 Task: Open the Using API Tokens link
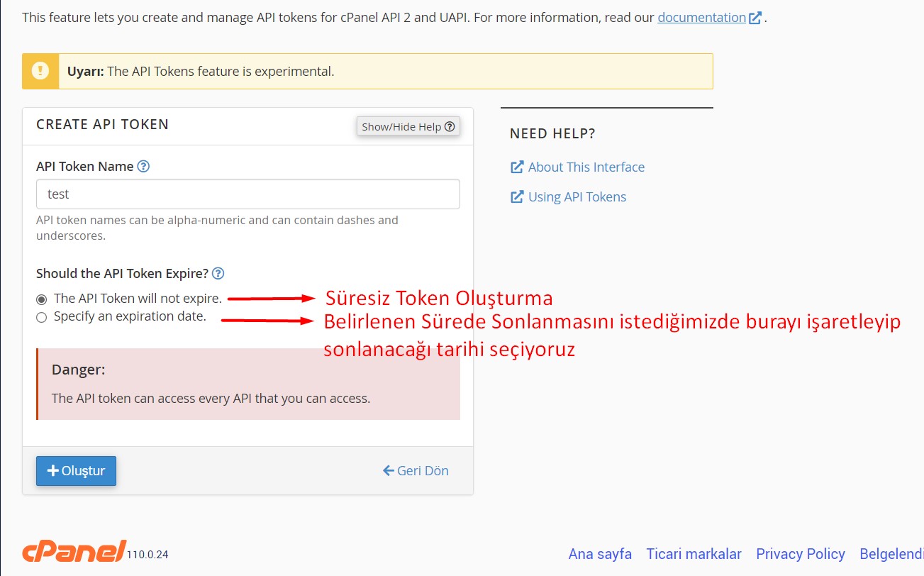[x=577, y=197]
